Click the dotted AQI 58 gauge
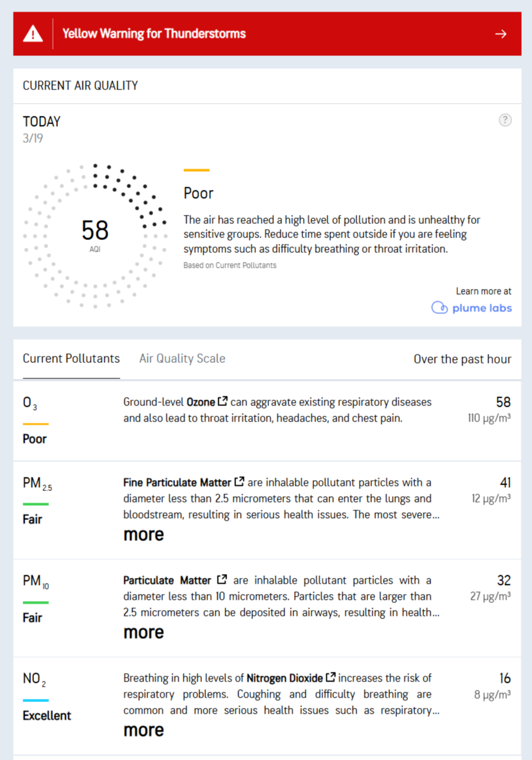 tap(95, 235)
